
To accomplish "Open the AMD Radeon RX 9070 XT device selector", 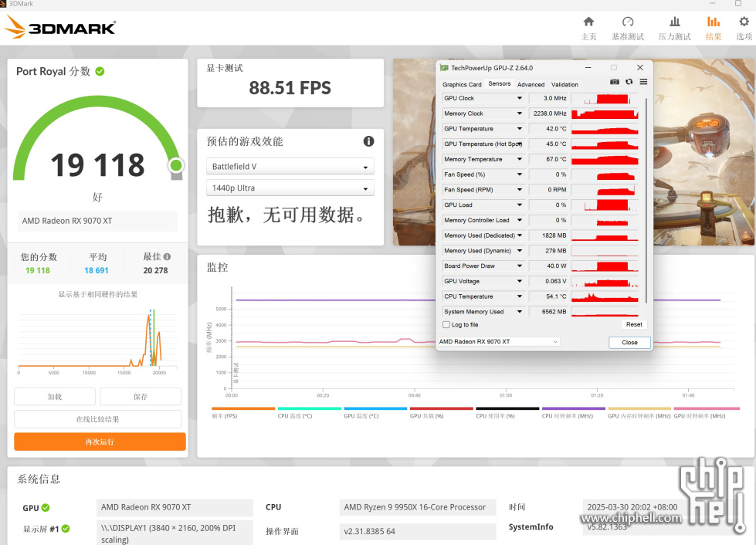I will coord(499,342).
